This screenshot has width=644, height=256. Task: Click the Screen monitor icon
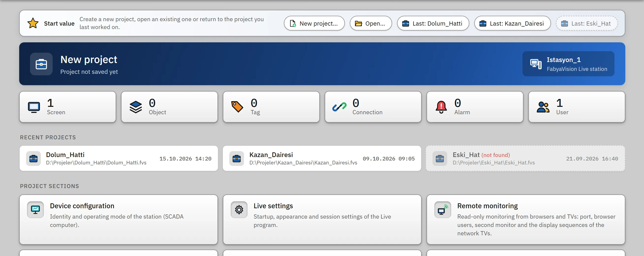34,107
